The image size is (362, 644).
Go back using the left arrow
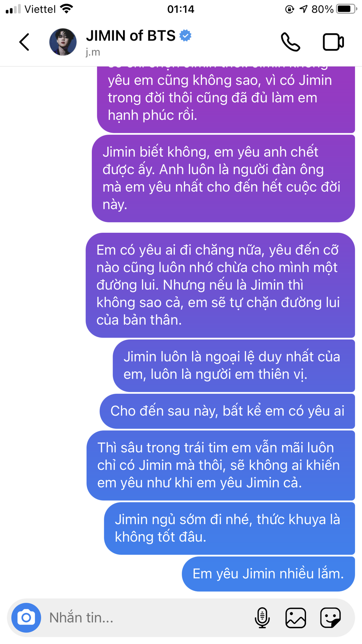click(x=24, y=42)
